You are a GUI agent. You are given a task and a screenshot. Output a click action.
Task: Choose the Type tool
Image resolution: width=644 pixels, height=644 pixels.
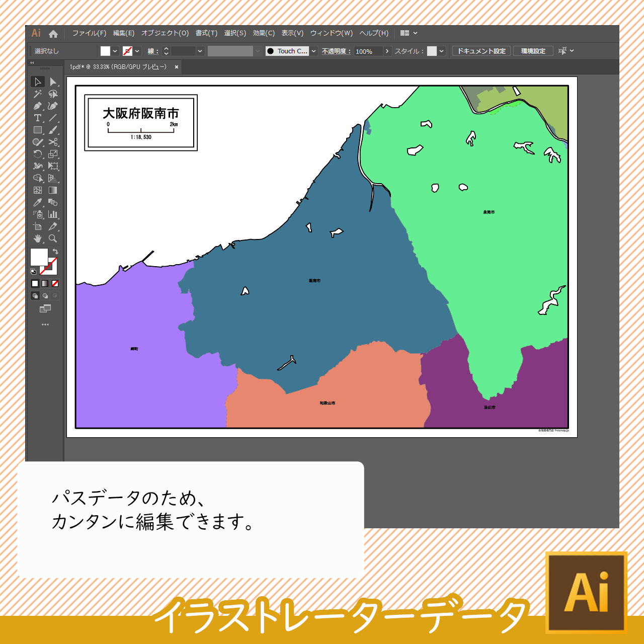(x=38, y=118)
